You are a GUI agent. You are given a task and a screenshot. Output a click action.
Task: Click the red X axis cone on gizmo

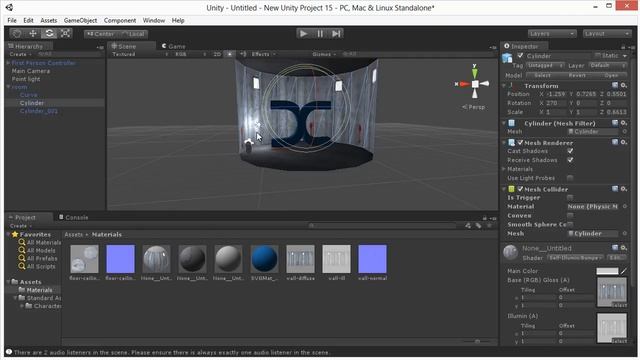[x=464, y=84]
